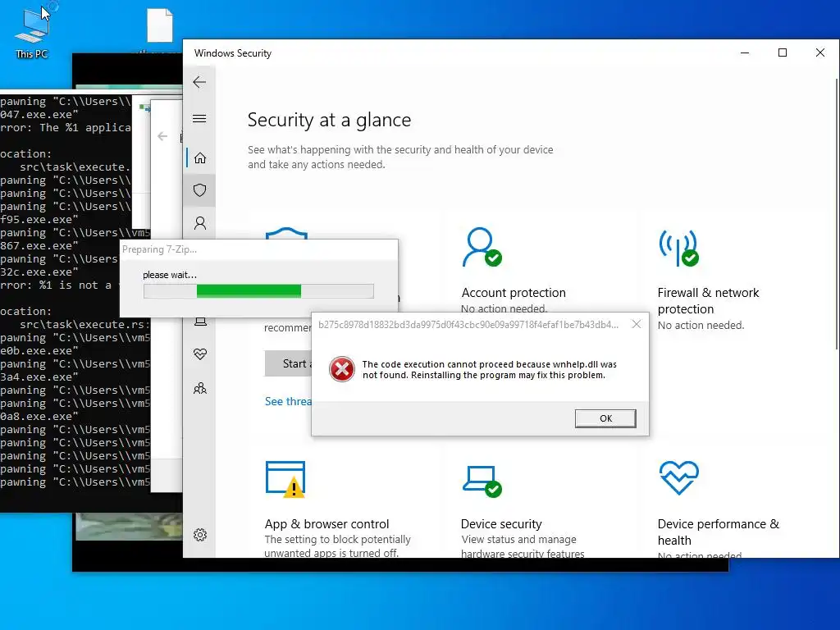
Task: Open Firewall & network protection heading
Action: (708, 300)
